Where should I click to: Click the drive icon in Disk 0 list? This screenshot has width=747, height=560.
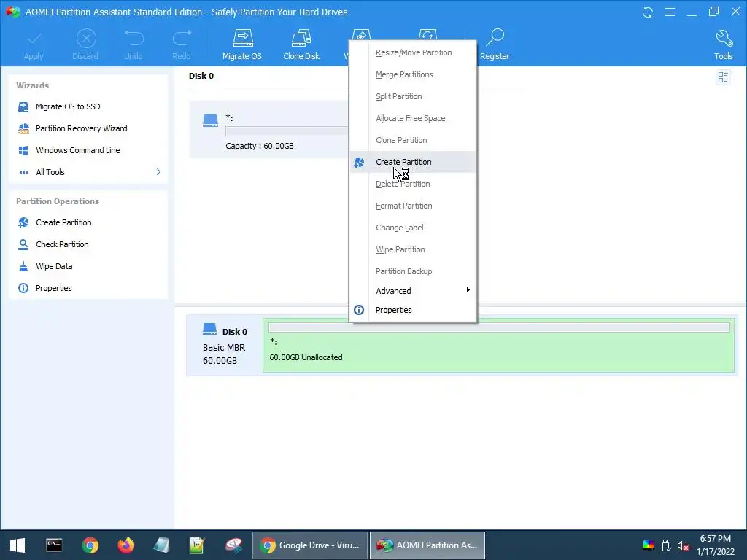click(210, 120)
